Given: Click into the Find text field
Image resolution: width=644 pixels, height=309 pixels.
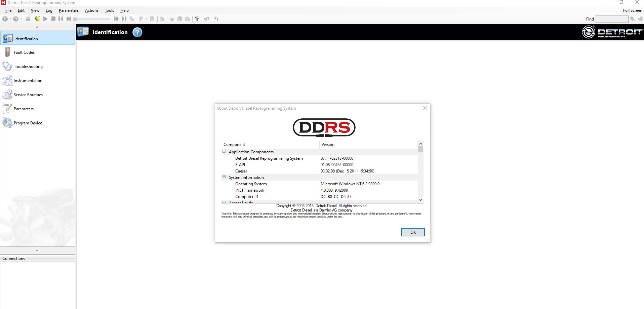Looking at the screenshot, I should click(x=611, y=19).
